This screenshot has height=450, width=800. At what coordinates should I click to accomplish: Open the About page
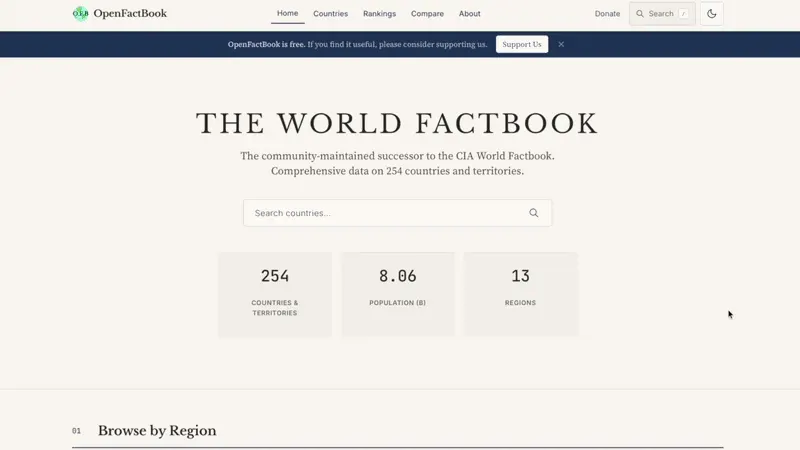coord(469,14)
